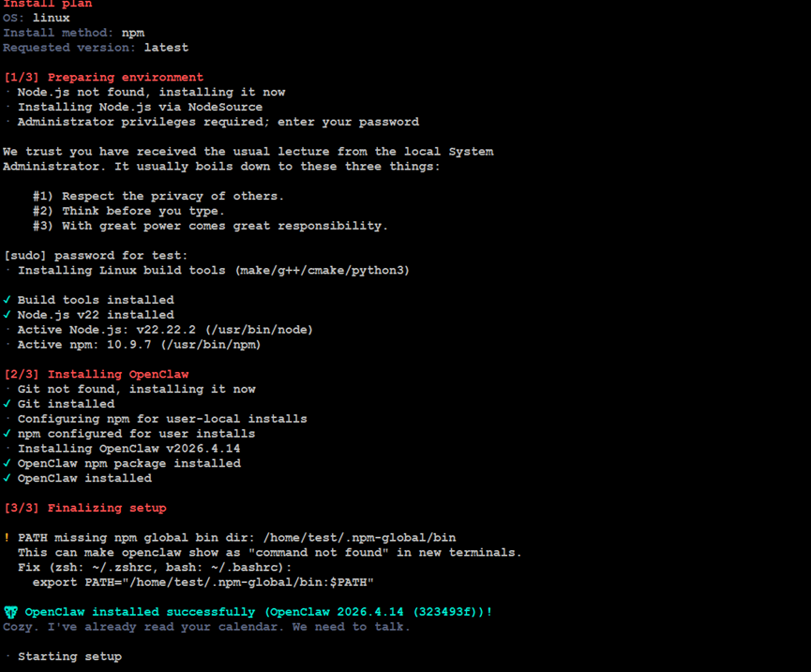This screenshot has width=811, height=672.
Task: Click the 'Fix (zsh: ~/.zshrc, bash: ~/.bashrc):' line
Action: pyautogui.click(x=155, y=568)
